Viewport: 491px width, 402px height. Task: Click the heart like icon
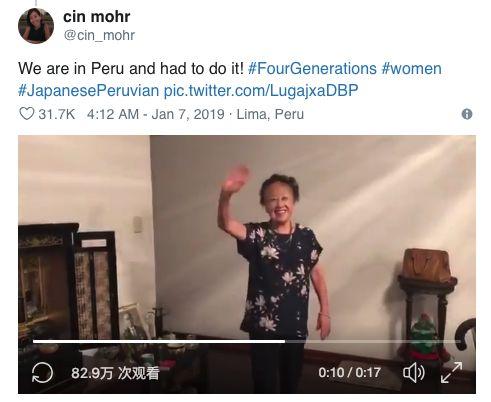tap(26, 114)
